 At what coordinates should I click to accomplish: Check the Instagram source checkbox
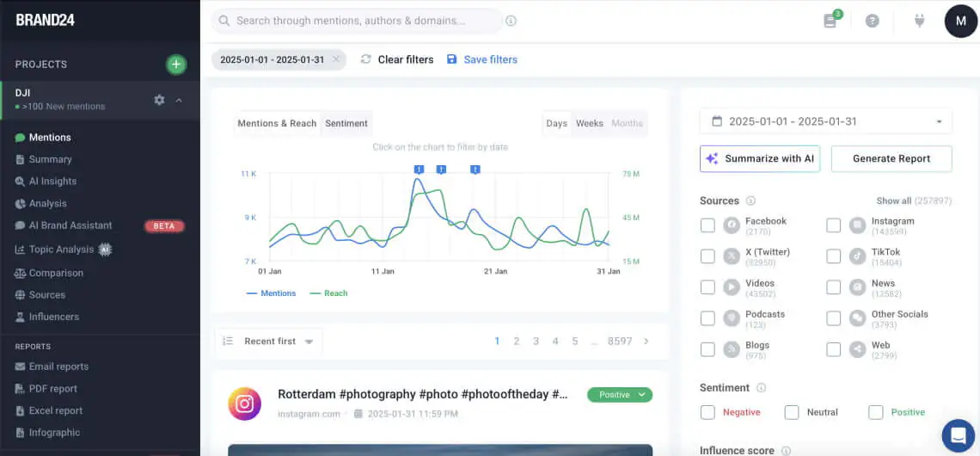834,225
